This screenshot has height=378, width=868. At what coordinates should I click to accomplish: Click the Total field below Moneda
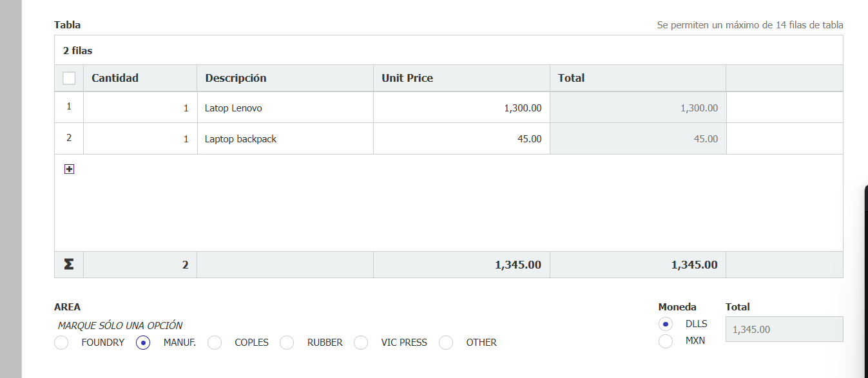click(784, 329)
